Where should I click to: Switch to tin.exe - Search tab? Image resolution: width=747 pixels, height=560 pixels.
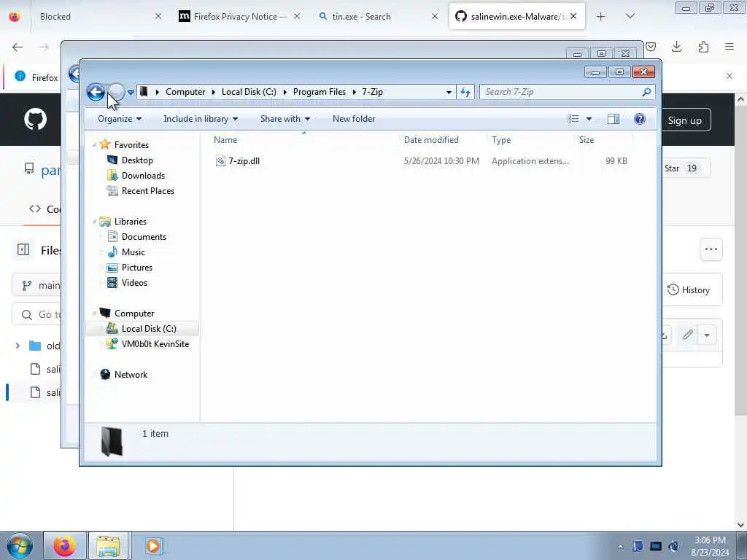[x=376, y=17]
